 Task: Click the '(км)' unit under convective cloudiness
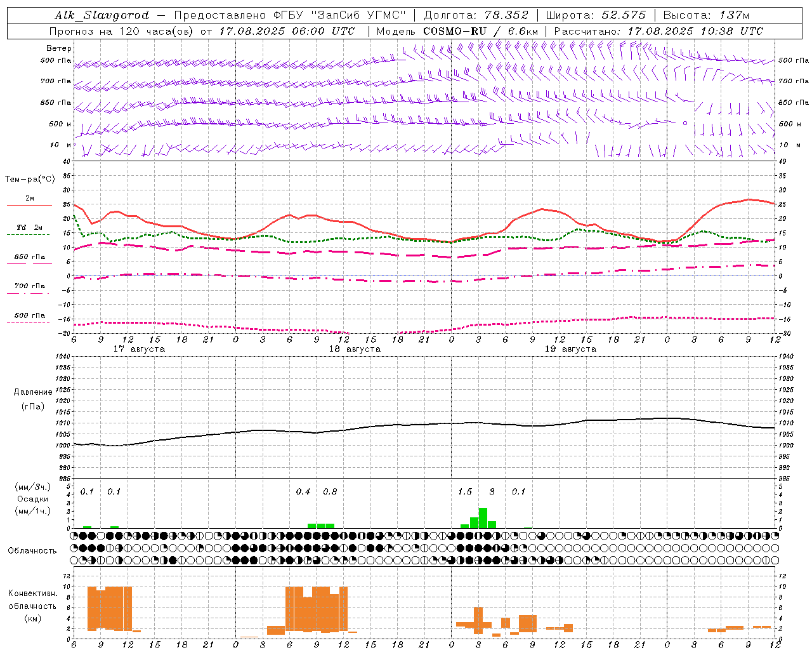(33, 618)
